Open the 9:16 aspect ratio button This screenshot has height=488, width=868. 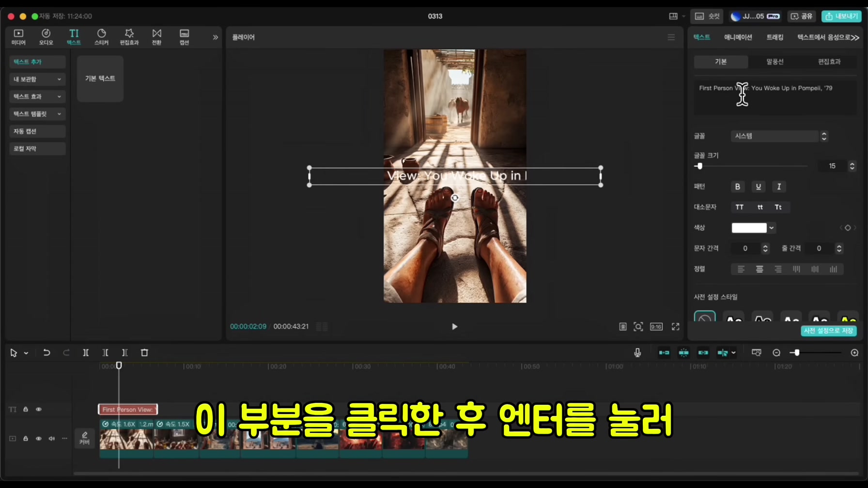656,327
